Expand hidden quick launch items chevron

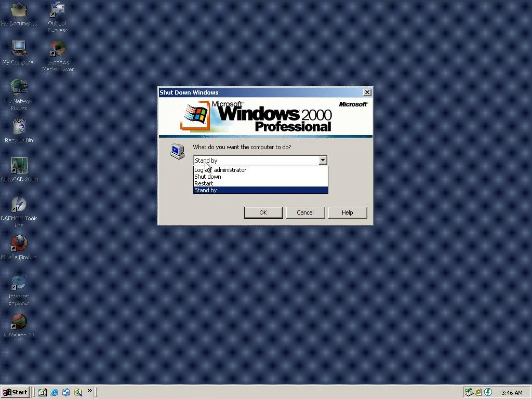click(x=89, y=391)
